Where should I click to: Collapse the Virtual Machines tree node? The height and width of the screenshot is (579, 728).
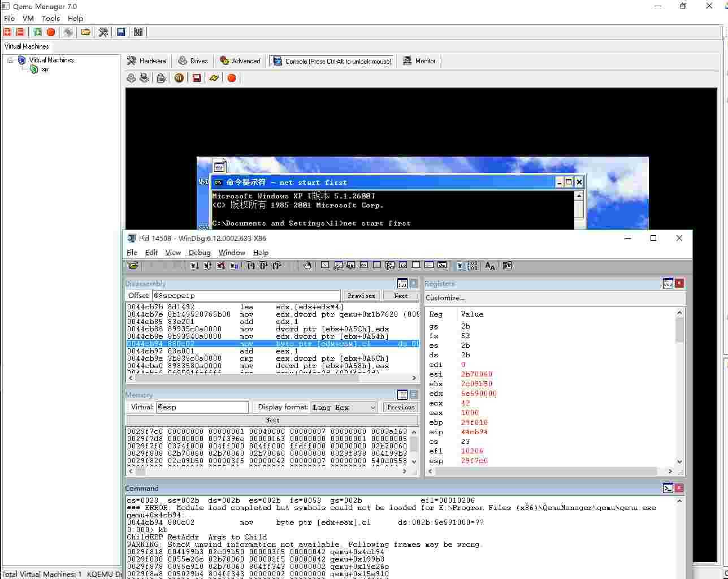[x=10, y=60]
